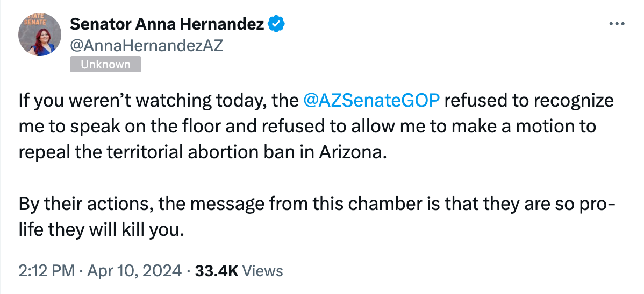Viewport: 644px width, 294px height.
Task: Follow the @AZSenateGOP mention link
Action: coord(371,101)
